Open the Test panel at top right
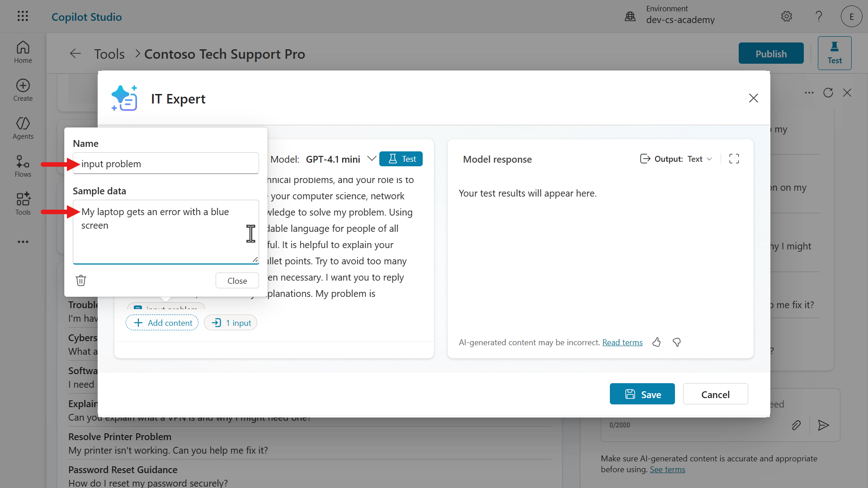This screenshot has width=868, height=488. (x=834, y=52)
